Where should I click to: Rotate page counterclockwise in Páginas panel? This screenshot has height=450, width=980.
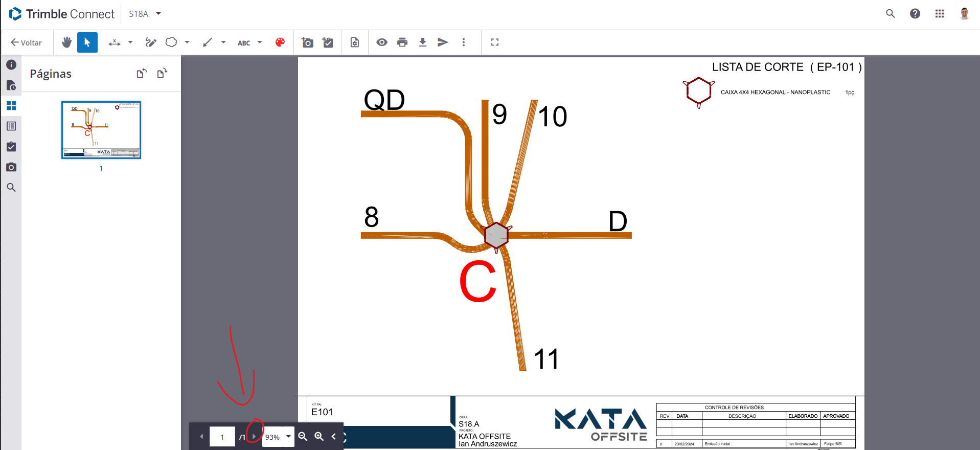[x=142, y=74]
